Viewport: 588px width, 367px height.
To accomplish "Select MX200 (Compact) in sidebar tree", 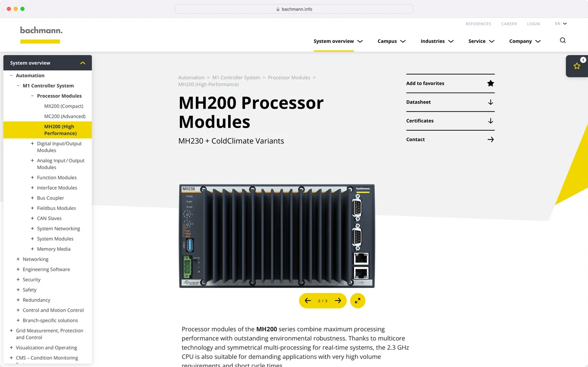I will pyautogui.click(x=64, y=106).
